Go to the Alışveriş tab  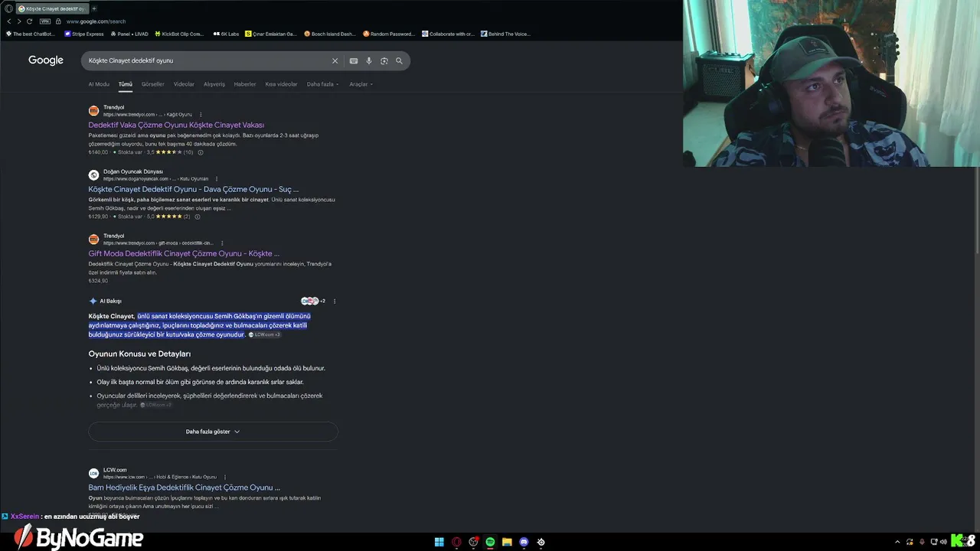click(x=214, y=84)
